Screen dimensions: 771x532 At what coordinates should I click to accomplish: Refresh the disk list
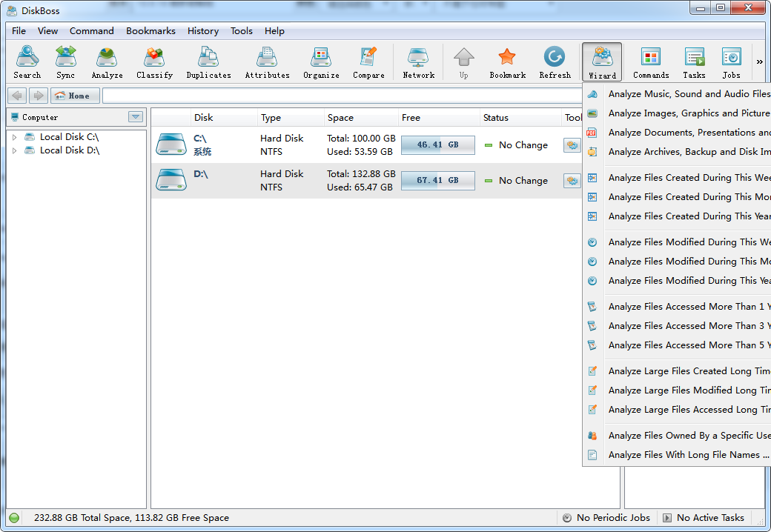point(555,62)
